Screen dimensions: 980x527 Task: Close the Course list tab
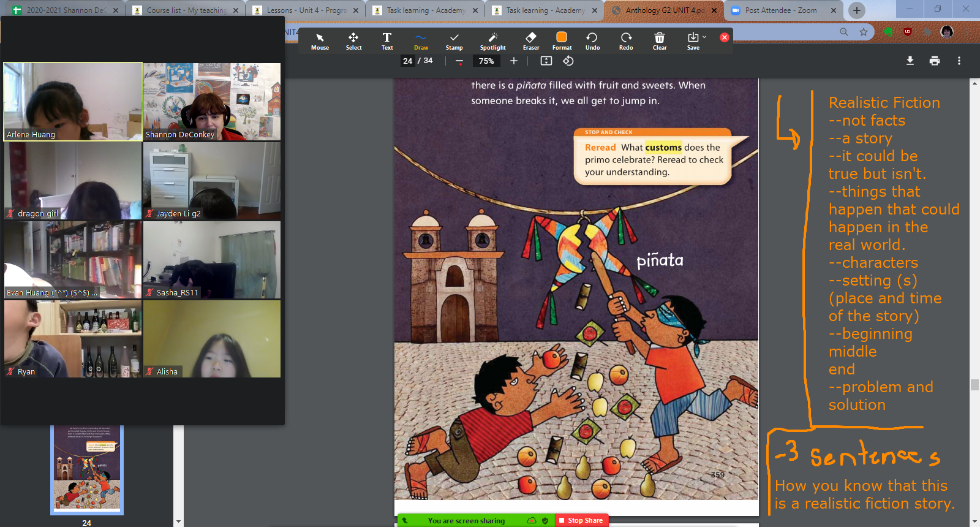[x=236, y=10]
